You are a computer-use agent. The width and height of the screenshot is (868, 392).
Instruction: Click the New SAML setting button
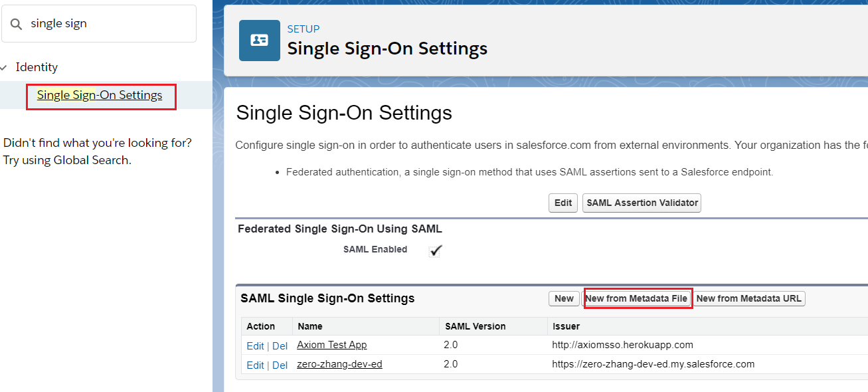point(564,298)
